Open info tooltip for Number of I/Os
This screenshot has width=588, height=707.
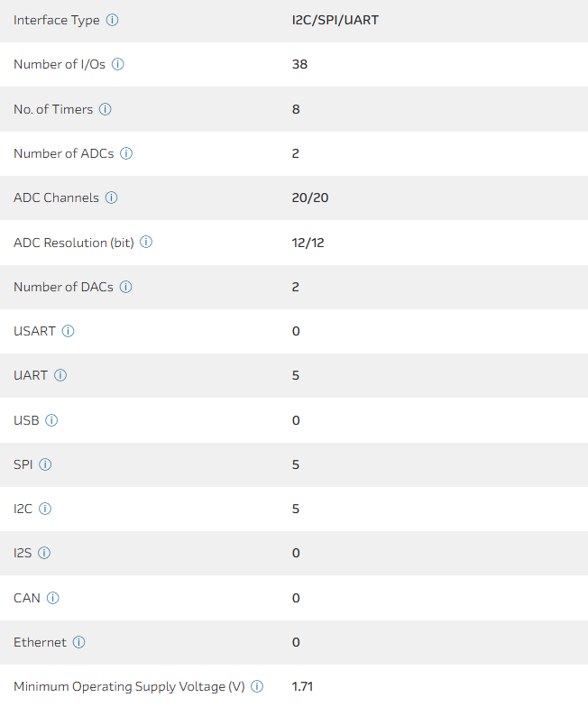[x=117, y=65]
